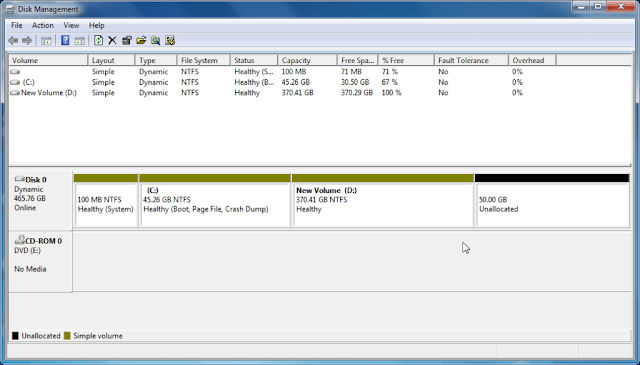Open the File menu

(17, 25)
